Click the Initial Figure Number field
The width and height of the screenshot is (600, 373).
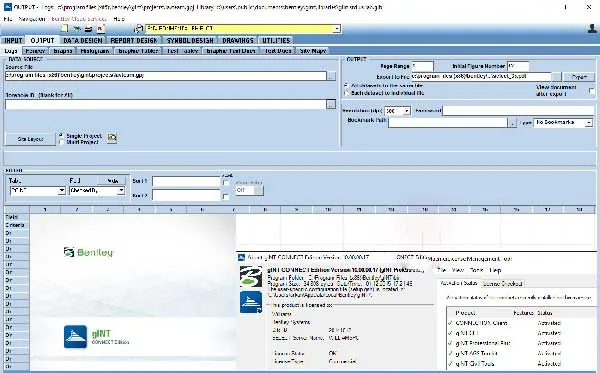pos(518,66)
